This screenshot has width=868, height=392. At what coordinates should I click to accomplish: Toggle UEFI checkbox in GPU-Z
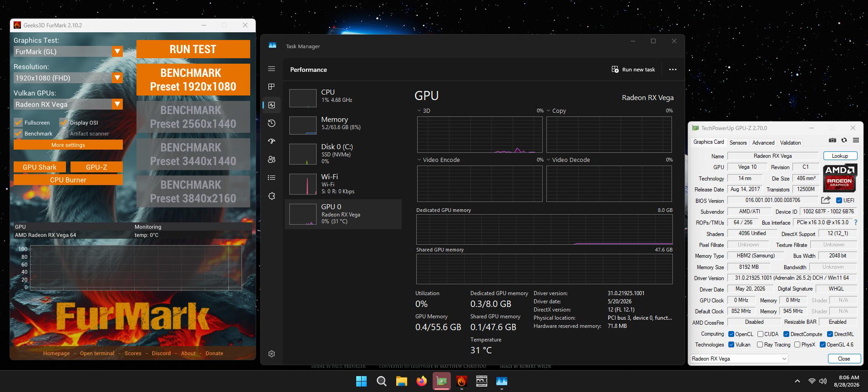coord(839,200)
